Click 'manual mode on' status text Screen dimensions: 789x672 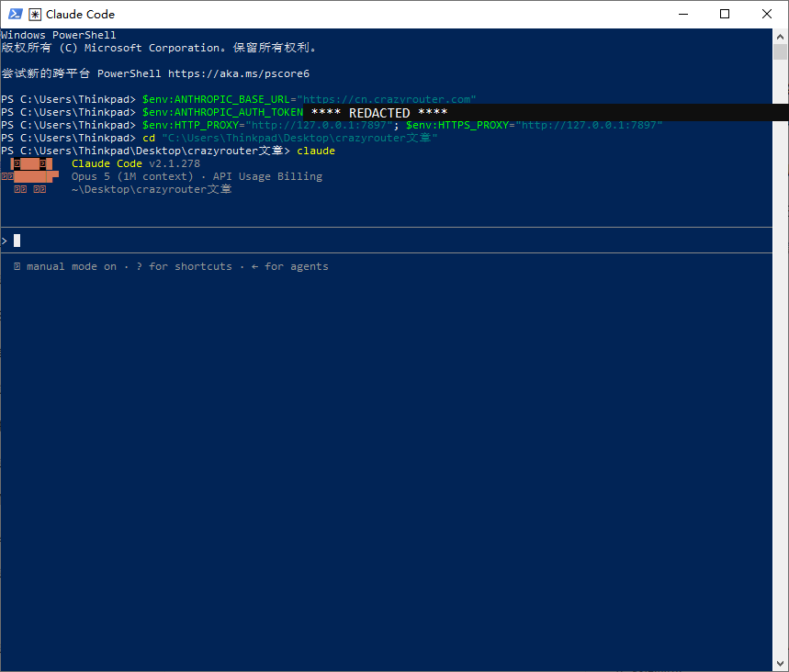[x=72, y=266]
